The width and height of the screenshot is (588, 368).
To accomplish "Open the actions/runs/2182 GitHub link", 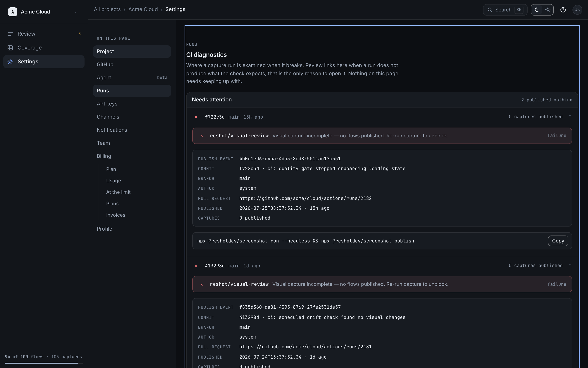I will pos(305,198).
